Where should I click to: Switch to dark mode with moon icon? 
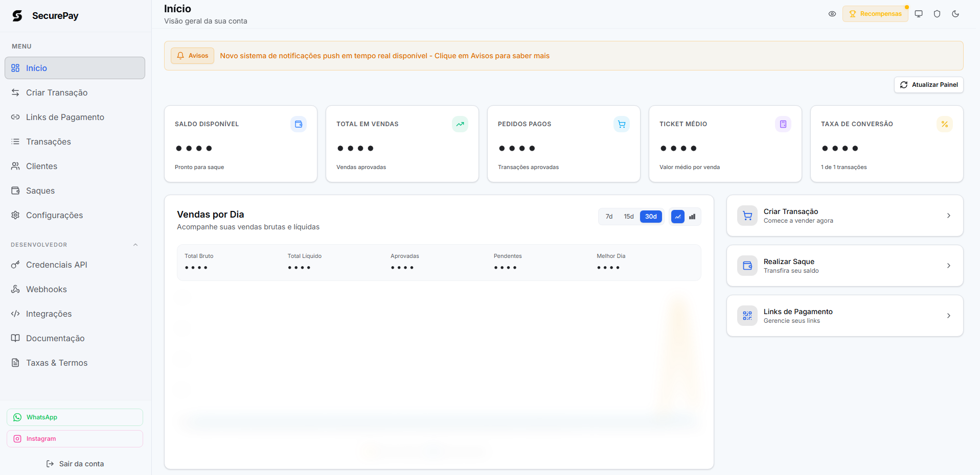click(x=955, y=14)
